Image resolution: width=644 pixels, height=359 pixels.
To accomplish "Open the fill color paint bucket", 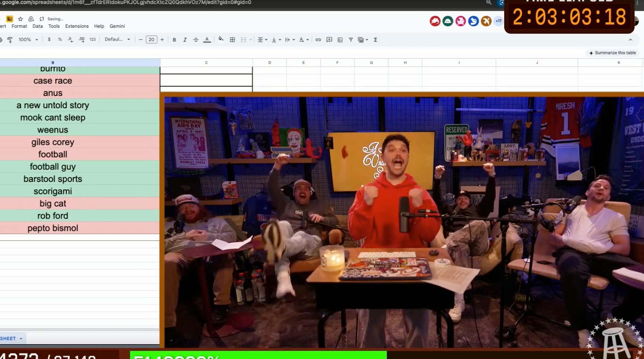I will tap(221, 39).
